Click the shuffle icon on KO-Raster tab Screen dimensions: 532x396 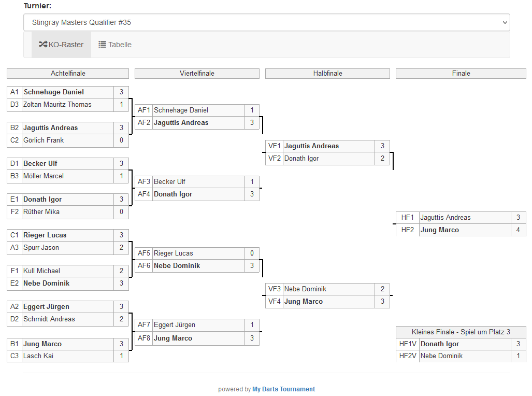(x=43, y=45)
